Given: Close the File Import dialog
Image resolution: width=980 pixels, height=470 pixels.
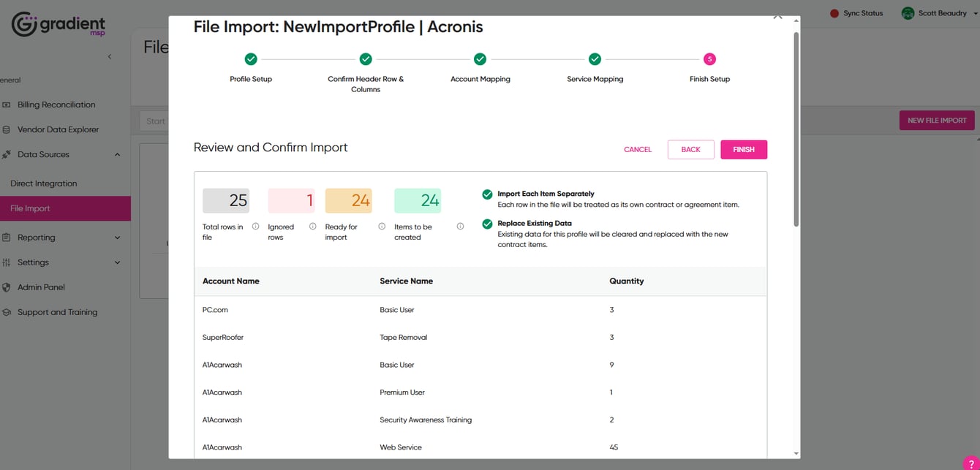Looking at the screenshot, I should [x=777, y=16].
